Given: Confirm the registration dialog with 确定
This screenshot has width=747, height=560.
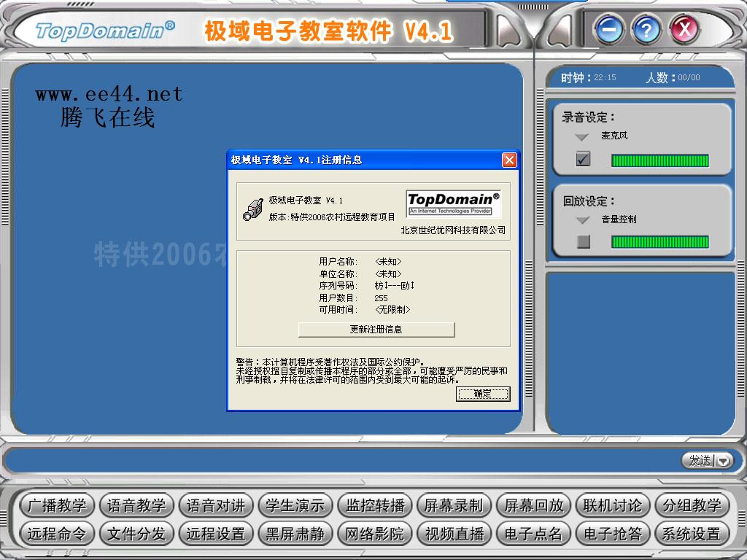Looking at the screenshot, I should pyautogui.click(x=483, y=394).
